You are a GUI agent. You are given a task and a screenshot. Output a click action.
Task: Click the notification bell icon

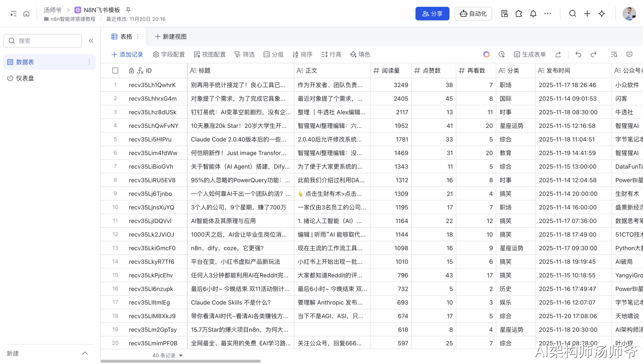533,14
